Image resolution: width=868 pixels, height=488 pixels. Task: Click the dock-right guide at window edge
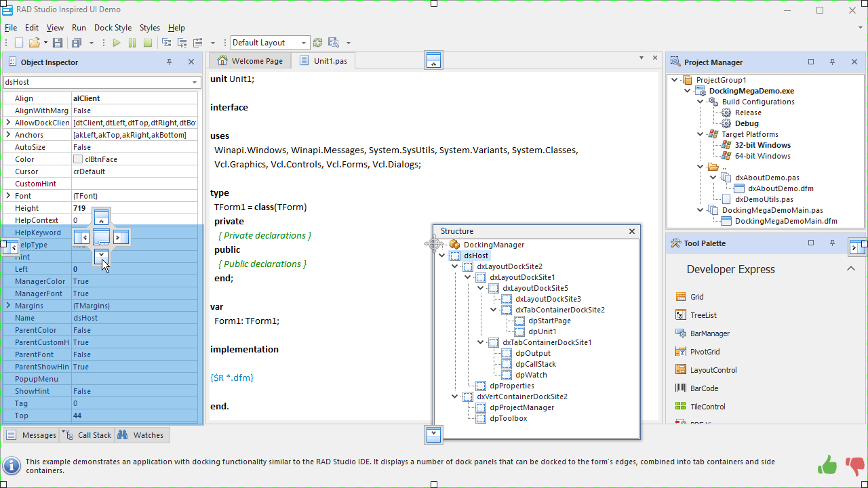pos(857,248)
